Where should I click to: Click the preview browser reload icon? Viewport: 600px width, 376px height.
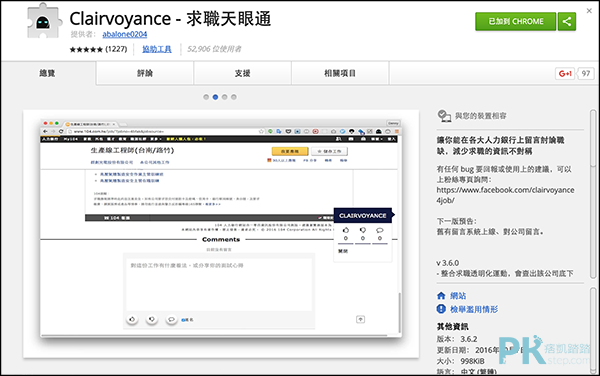click(x=61, y=131)
